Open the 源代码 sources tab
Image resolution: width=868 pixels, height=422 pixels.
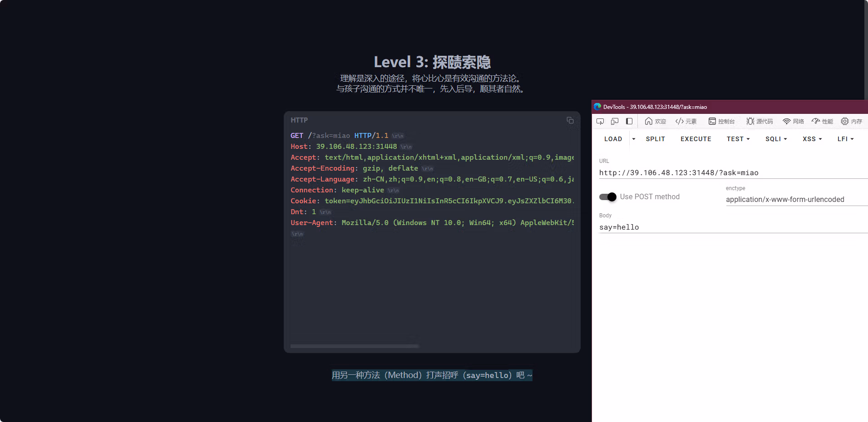(x=759, y=121)
